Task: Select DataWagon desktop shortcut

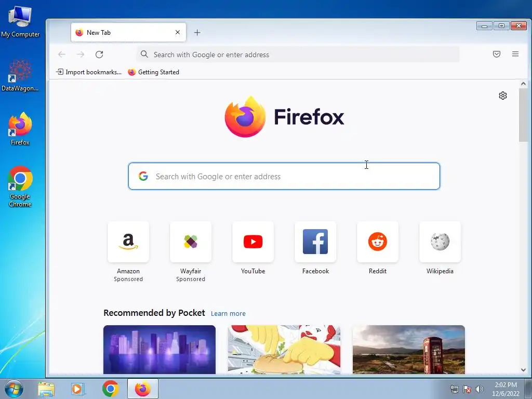Action: click(x=20, y=75)
